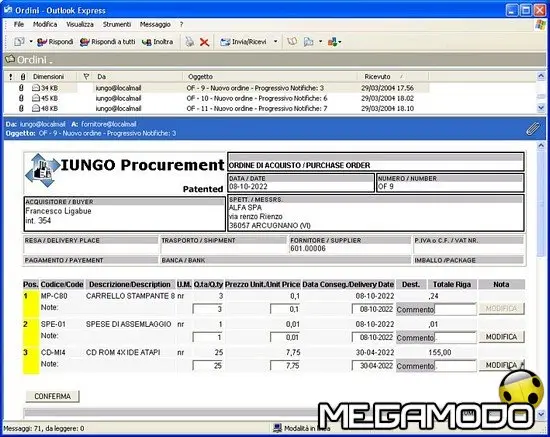Click envelope icon of 45 KB message
The image size is (550, 437).
36,98
